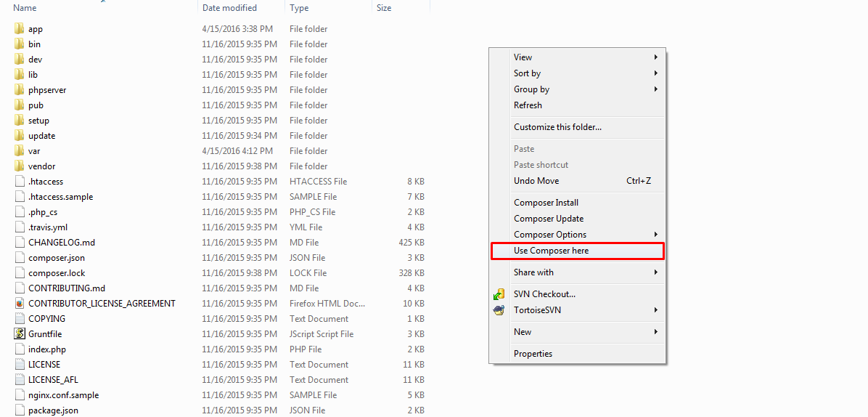Click the COPYING text document icon
This screenshot has width=868, height=417.
[x=20, y=318]
